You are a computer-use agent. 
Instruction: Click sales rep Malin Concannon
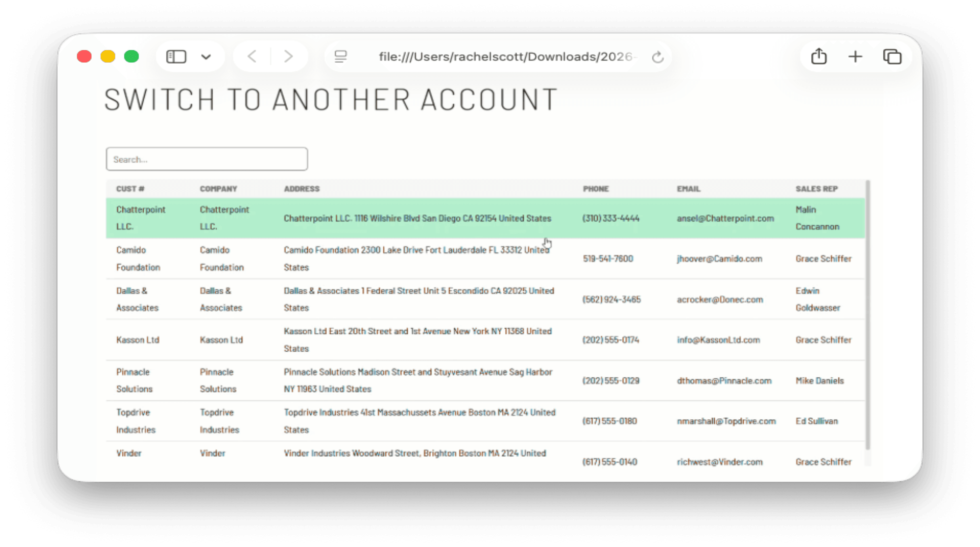(817, 218)
